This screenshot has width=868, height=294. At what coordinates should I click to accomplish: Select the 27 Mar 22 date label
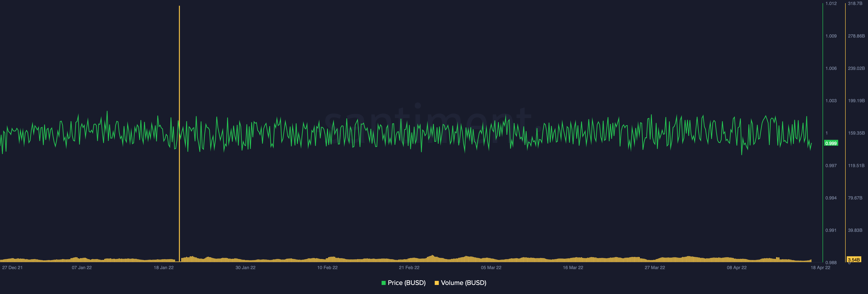(x=655, y=268)
